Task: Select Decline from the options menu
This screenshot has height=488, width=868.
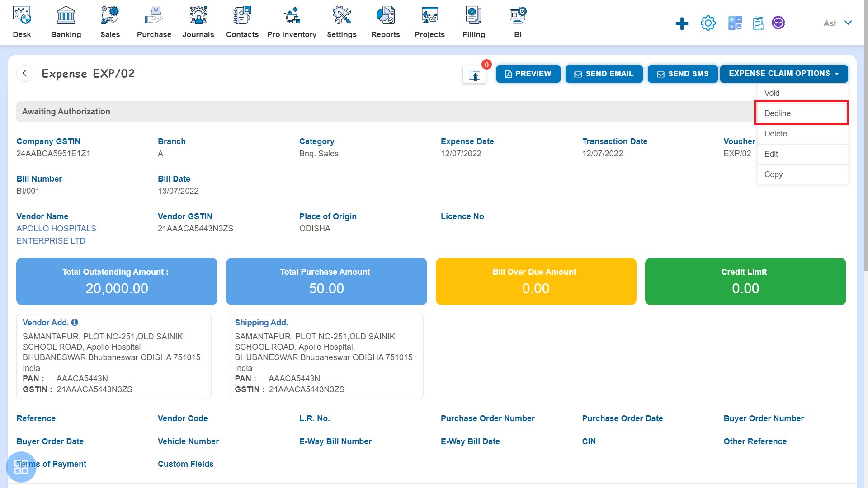Action: click(802, 113)
